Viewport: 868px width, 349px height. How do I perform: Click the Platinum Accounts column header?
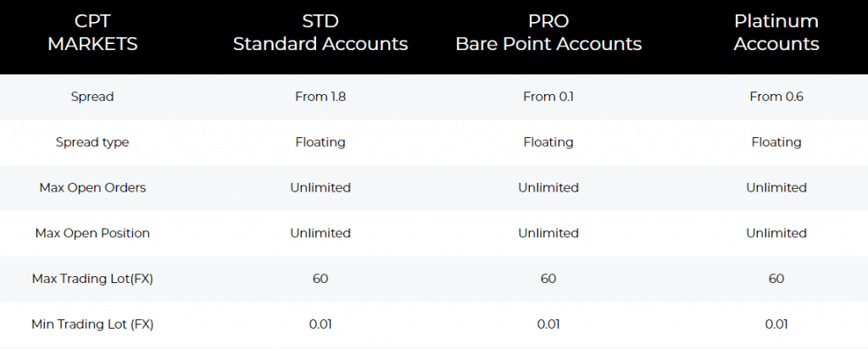pyautogui.click(x=776, y=32)
